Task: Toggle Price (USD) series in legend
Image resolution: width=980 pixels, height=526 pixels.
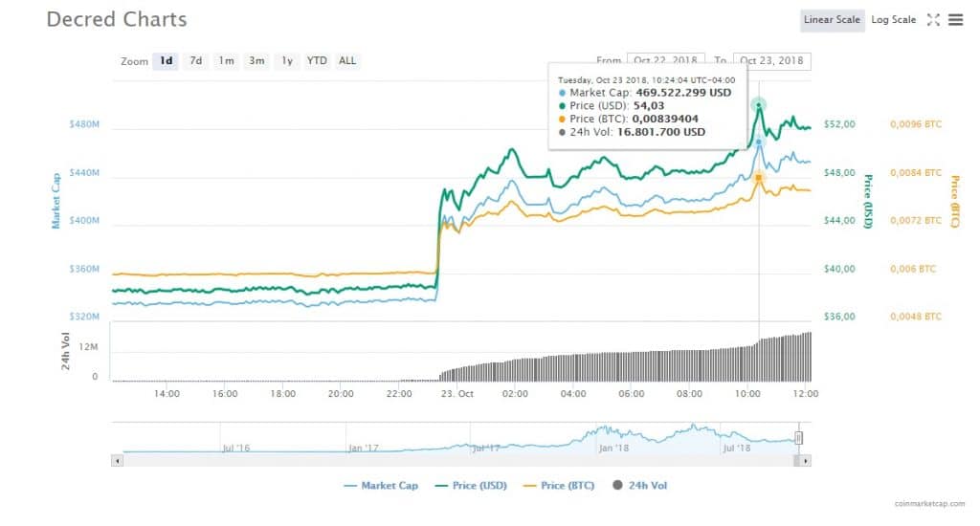Action: 471,486
